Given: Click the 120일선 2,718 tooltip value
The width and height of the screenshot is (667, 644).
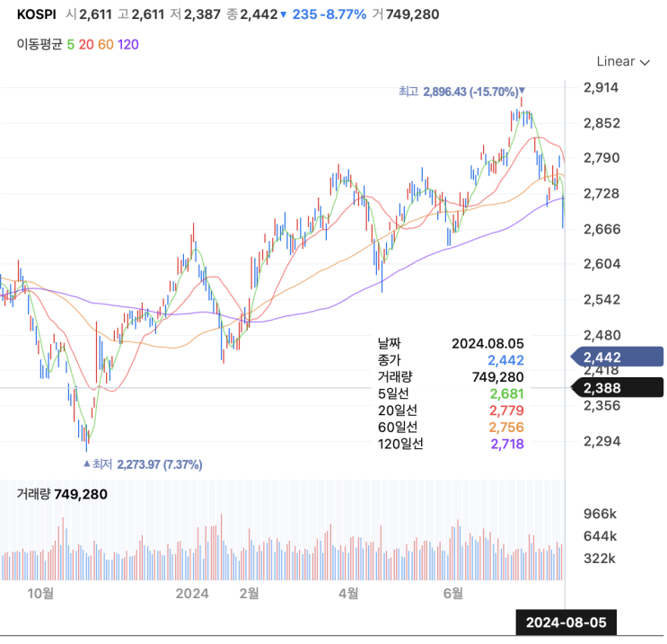Looking at the screenshot, I should point(507,444).
